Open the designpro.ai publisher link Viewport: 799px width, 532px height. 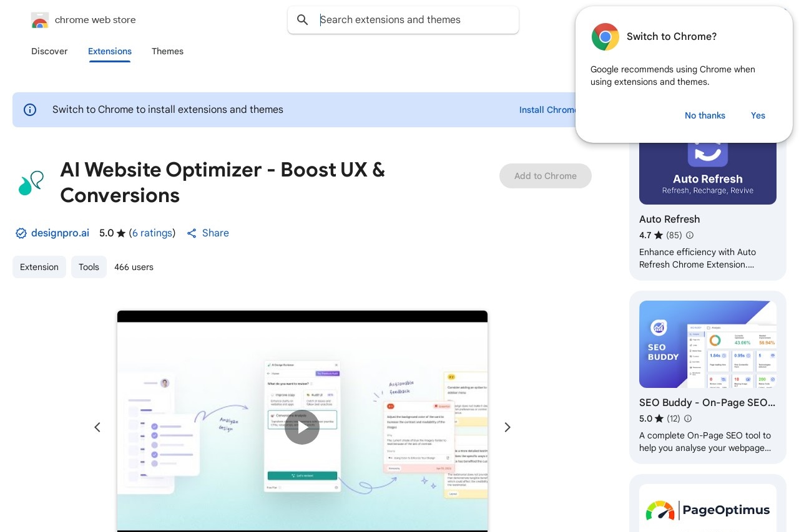tap(60, 233)
